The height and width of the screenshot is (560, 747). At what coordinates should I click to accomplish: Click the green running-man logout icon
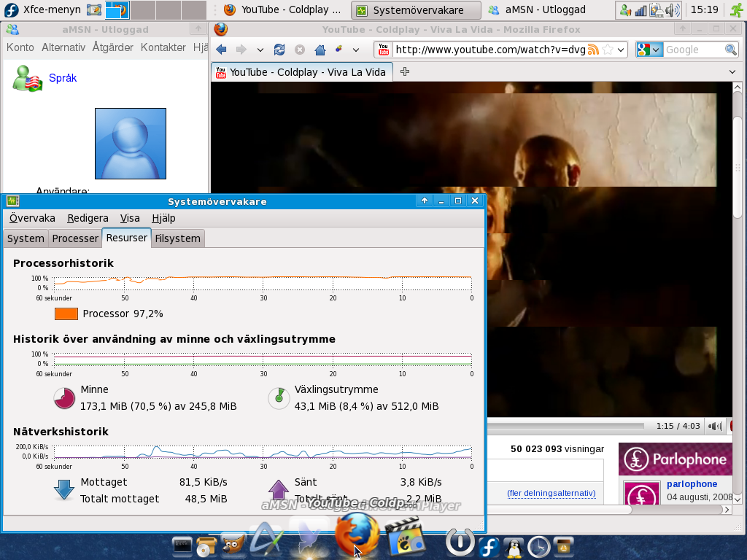[737, 10]
